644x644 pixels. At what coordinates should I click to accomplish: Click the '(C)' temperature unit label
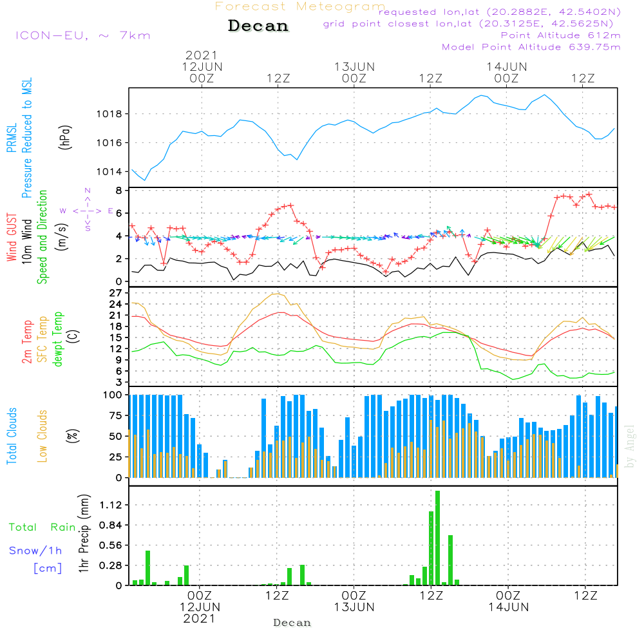click(x=74, y=337)
